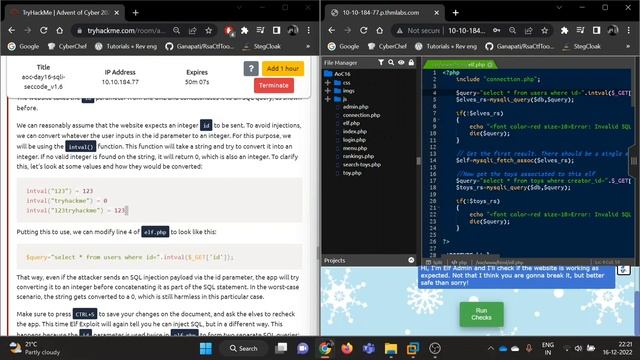Image resolution: width=640 pixels, height=360 pixels.
Task: Click the machine info question mark button
Action: pyautogui.click(x=251, y=69)
